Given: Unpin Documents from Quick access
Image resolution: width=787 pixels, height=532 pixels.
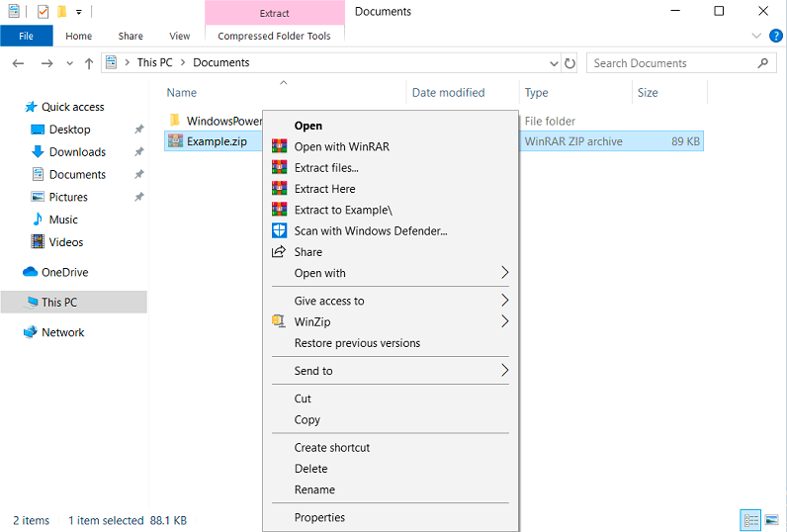Looking at the screenshot, I should tap(139, 174).
